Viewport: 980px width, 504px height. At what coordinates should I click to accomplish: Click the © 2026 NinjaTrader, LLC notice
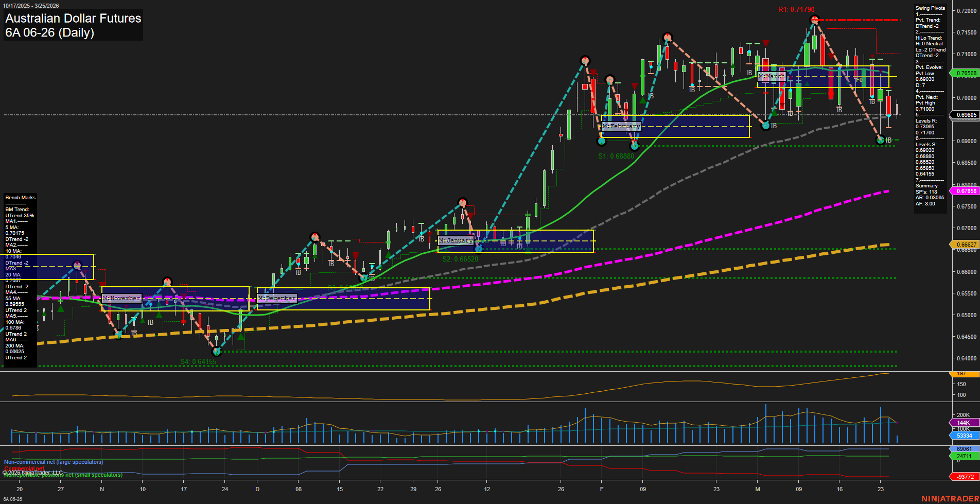[x=32, y=473]
